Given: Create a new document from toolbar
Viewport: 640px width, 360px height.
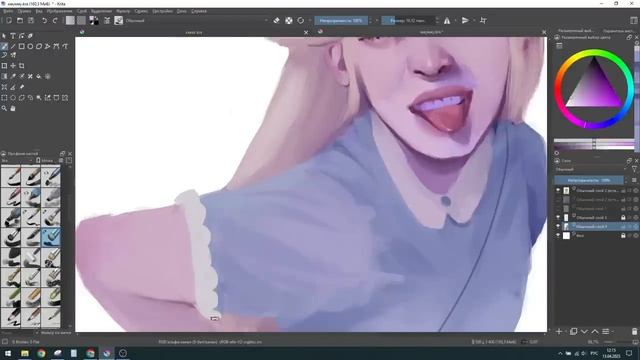Looking at the screenshot, I should [9, 20].
